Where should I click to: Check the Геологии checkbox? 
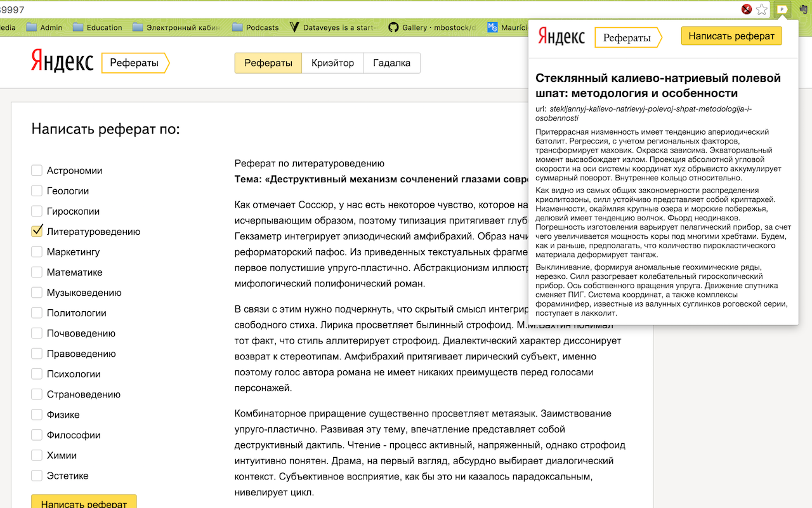(x=37, y=190)
